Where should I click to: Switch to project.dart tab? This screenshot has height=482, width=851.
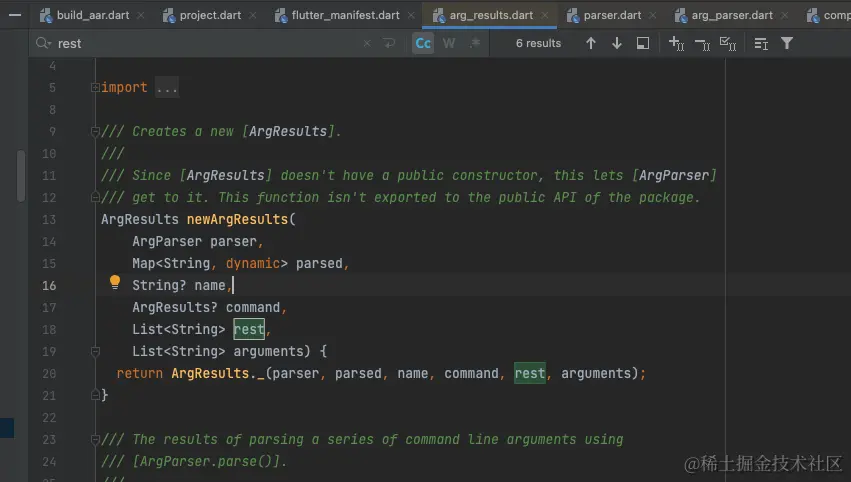pyautogui.click(x=210, y=15)
